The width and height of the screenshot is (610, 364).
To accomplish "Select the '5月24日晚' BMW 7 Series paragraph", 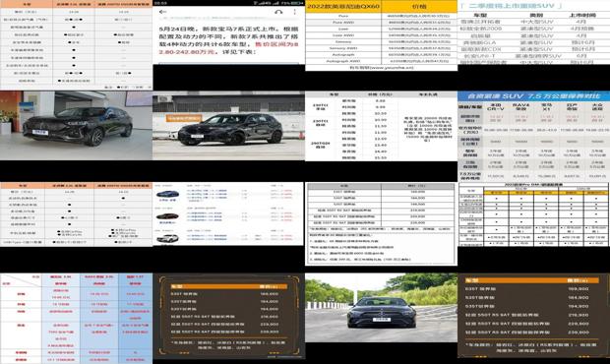I will click(228, 40).
